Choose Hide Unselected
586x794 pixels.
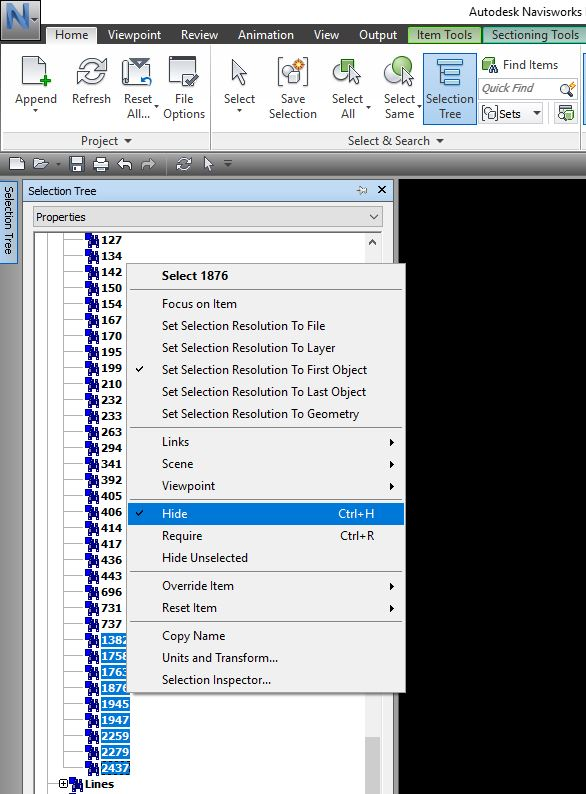click(266, 558)
